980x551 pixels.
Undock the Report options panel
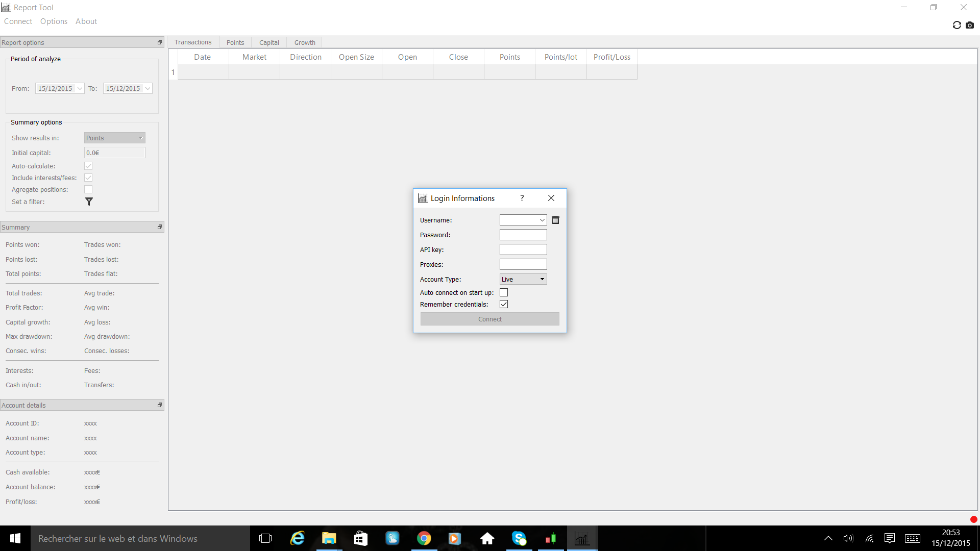tap(159, 42)
